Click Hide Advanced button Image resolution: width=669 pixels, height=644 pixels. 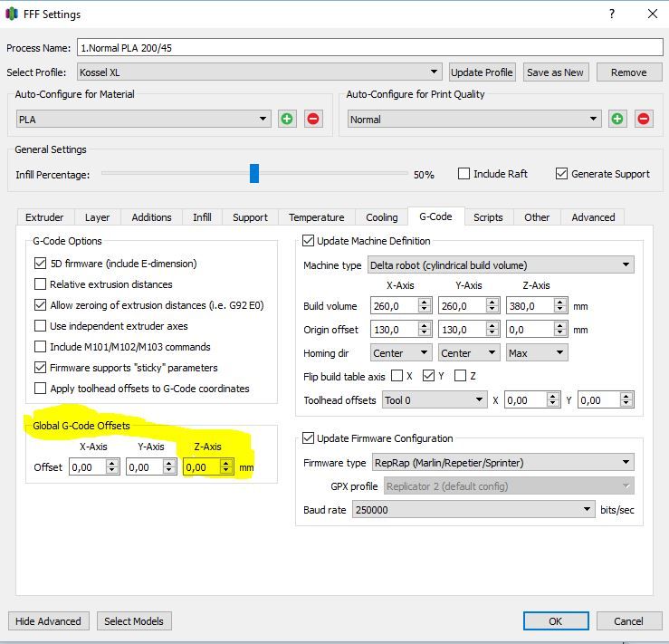48,621
